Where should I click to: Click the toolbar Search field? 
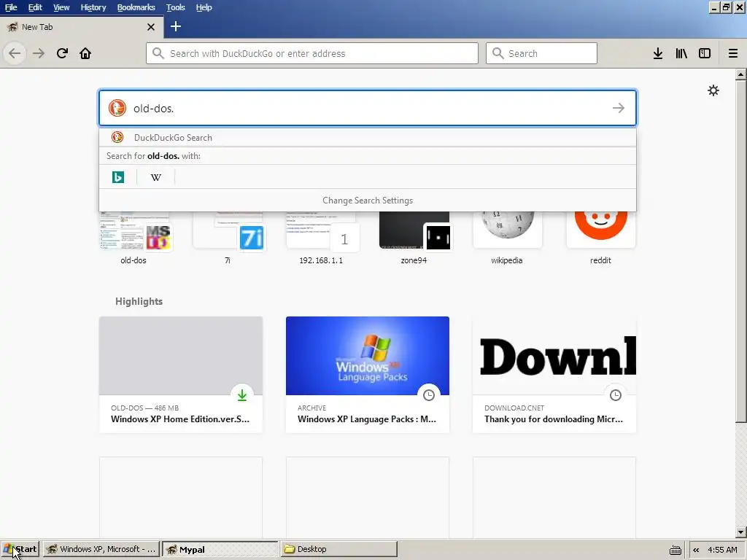click(x=541, y=53)
